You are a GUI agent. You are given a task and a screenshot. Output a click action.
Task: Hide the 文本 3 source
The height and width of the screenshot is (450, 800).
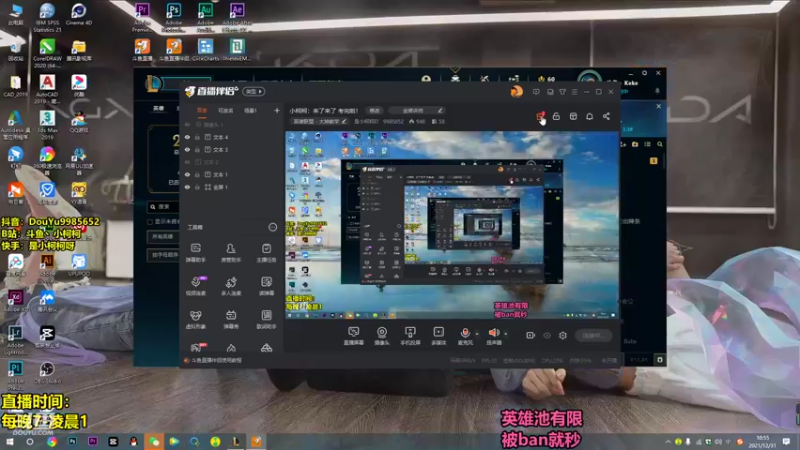pos(187,149)
